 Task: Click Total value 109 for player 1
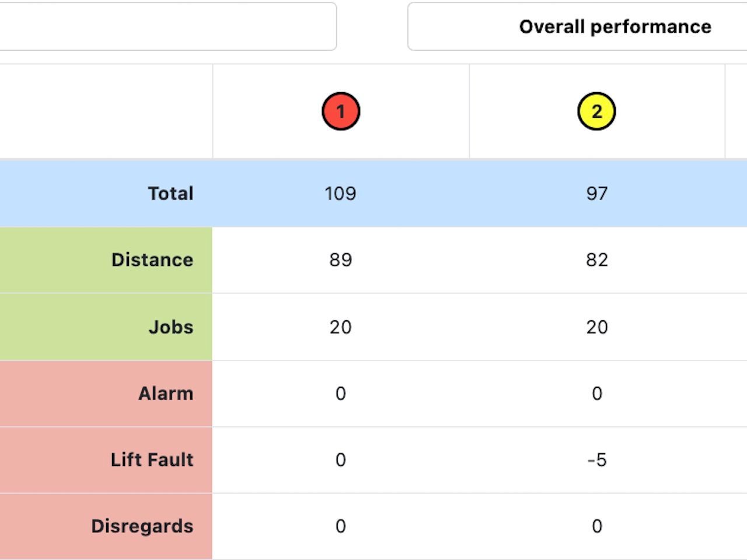(x=341, y=194)
